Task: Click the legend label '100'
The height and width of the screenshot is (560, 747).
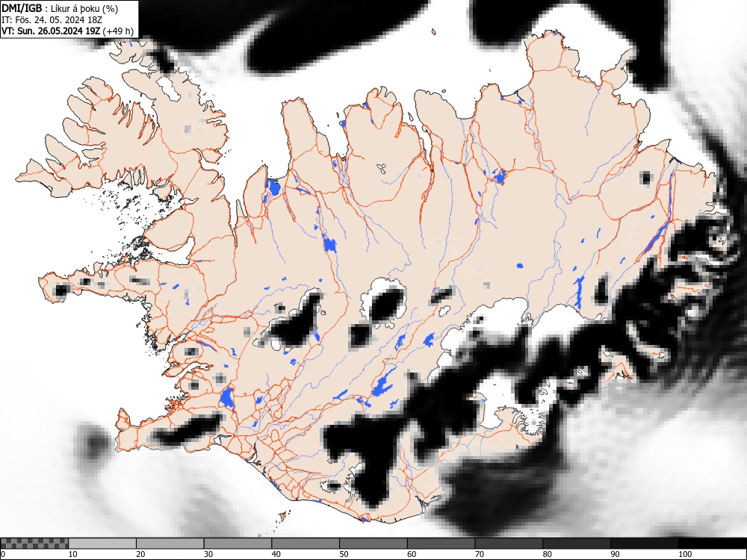Action: [684, 554]
